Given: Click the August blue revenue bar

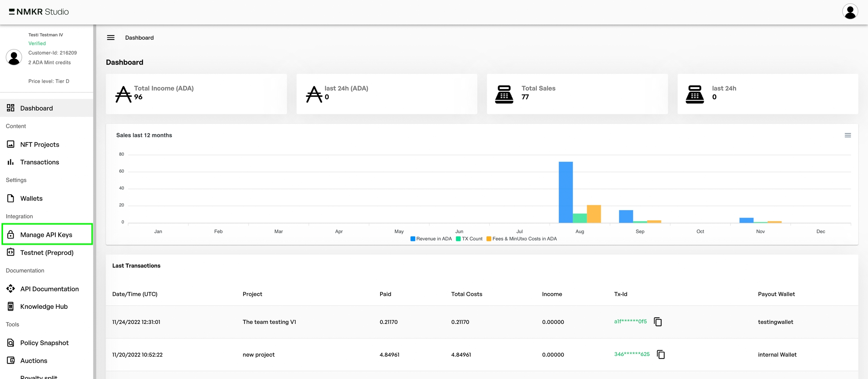Looking at the screenshot, I should [x=565, y=192].
